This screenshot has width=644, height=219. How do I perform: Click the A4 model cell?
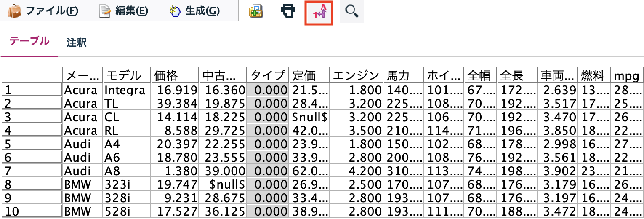pos(127,144)
